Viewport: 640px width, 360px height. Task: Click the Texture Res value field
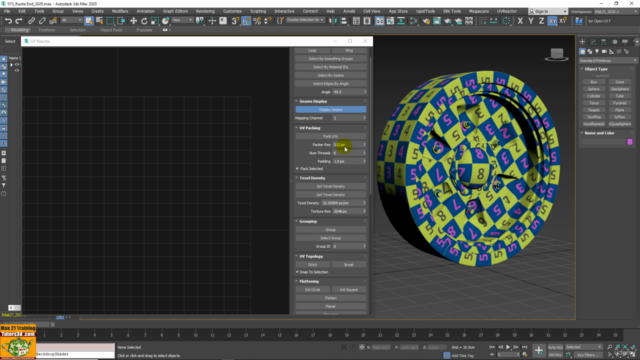pyautogui.click(x=348, y=211)
